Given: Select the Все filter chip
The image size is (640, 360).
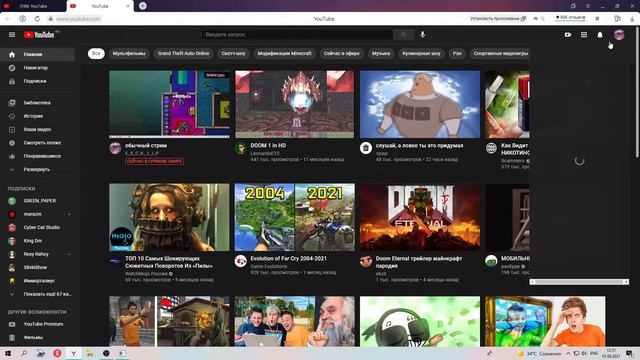Looking at the screenshot, I should pos(96,53).
